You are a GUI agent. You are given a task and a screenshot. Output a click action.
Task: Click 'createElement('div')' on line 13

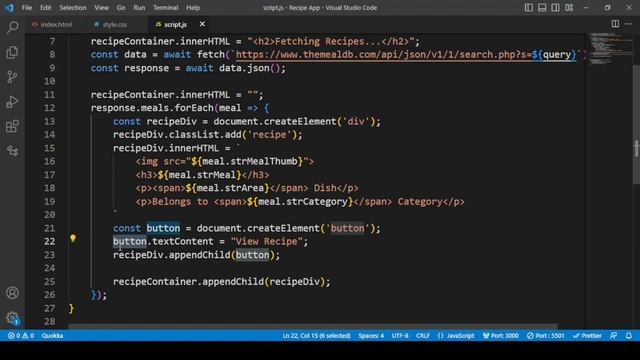pyautogui.click(x=319, y=122)
